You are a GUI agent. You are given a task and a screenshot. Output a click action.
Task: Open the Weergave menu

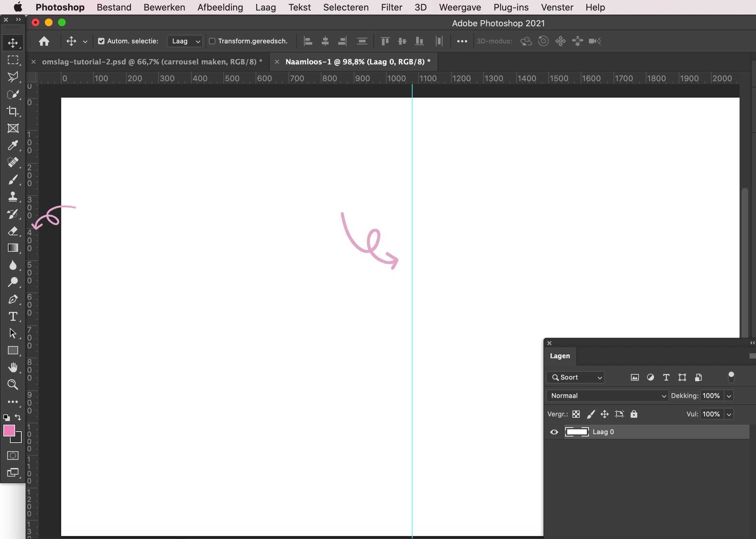click(460, 7)
